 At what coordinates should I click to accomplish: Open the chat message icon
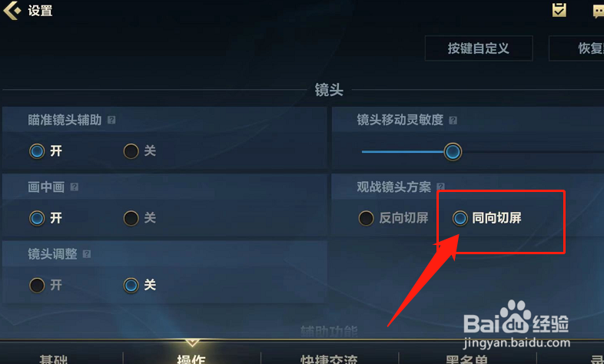point(598,11)
